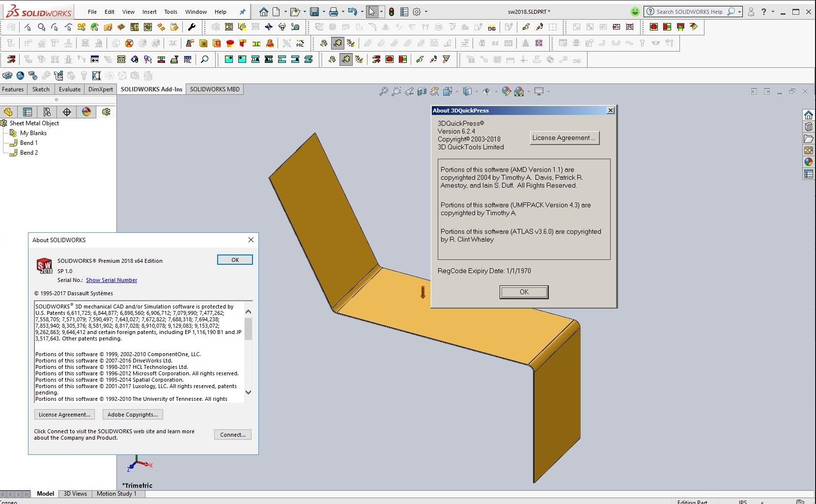Click License Agreement in About 3DQuickPress dialog
The height and width of the screenshot is (504, 816).
(x=564, y=138)
